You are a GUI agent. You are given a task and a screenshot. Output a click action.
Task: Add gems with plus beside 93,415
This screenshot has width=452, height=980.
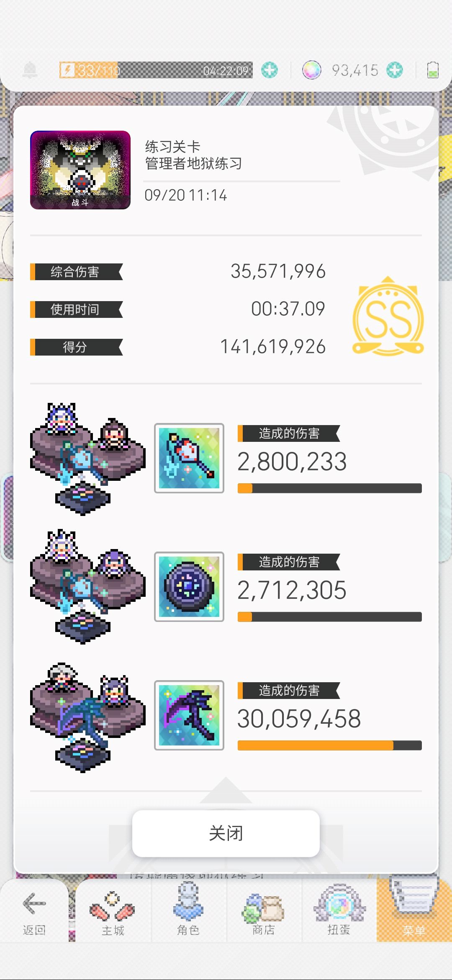(395, 70)
